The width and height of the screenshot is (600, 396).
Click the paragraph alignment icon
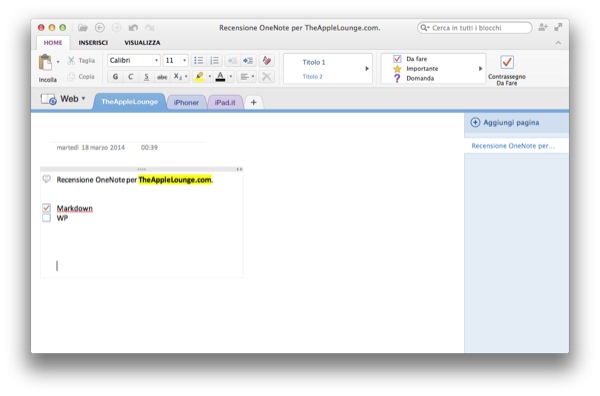[244, 77]
